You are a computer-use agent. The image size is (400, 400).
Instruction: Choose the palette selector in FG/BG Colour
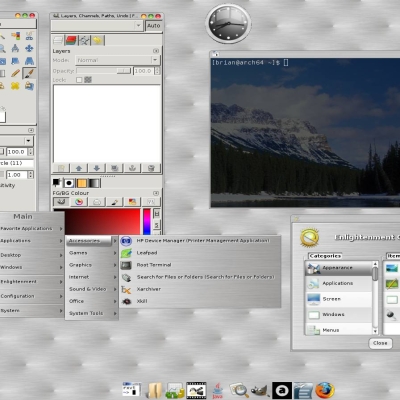[x=133, y=202]
